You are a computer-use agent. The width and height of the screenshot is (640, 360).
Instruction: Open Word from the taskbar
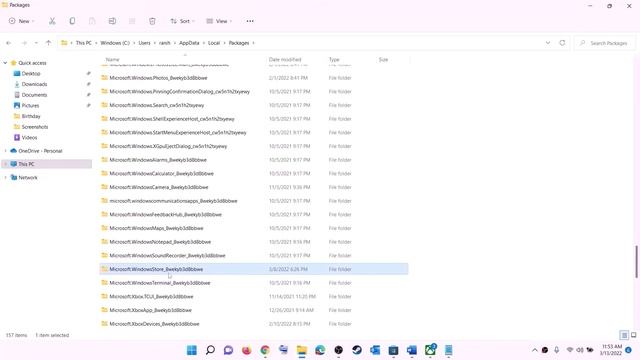click(412, 350)
